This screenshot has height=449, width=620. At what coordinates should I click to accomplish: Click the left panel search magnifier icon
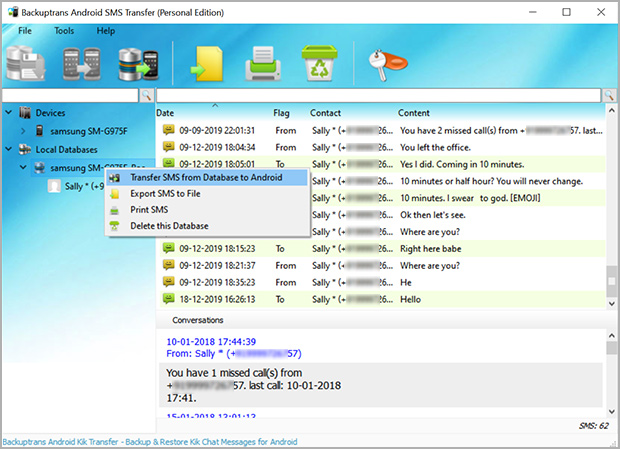(x=146, y=95)
